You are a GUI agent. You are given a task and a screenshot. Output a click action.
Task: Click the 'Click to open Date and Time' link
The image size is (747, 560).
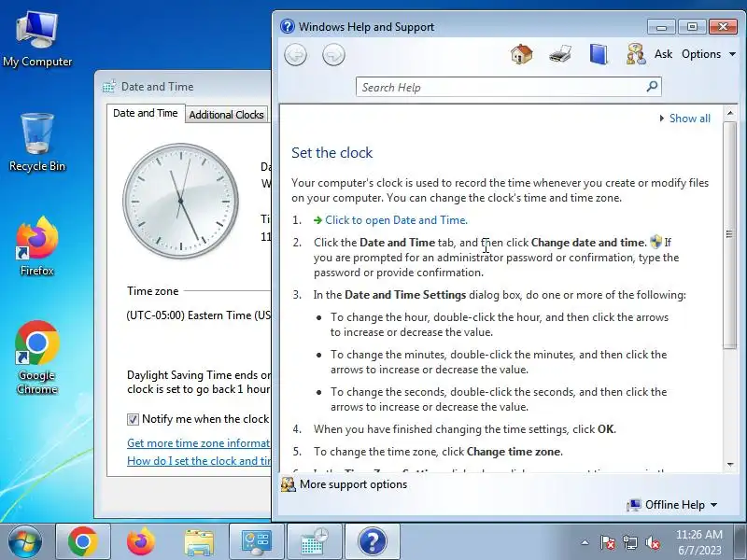click(396, 220)
